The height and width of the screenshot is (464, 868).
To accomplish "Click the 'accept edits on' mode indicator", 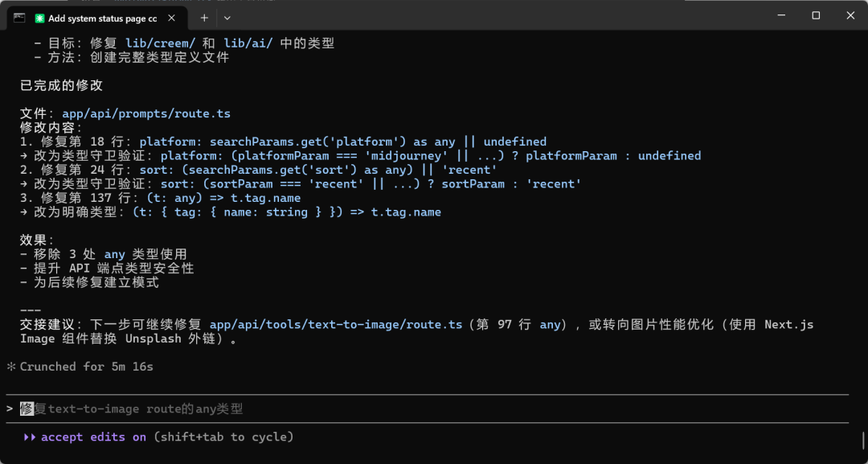I will (93, 437).
